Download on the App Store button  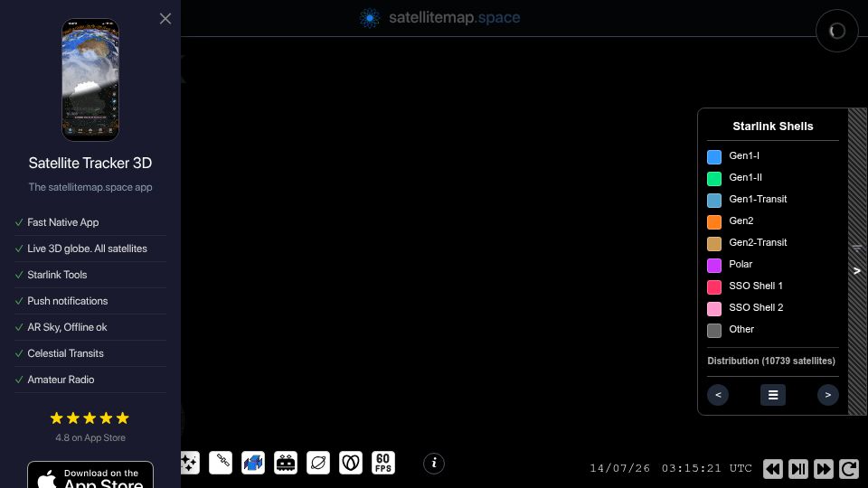[x=90, y=475]
